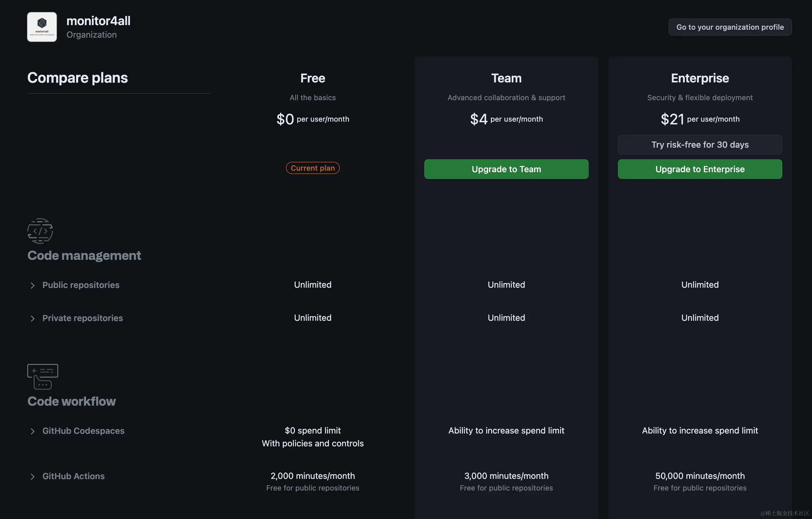
Task: Select the Team plan heading
Action: pos(506,78)
